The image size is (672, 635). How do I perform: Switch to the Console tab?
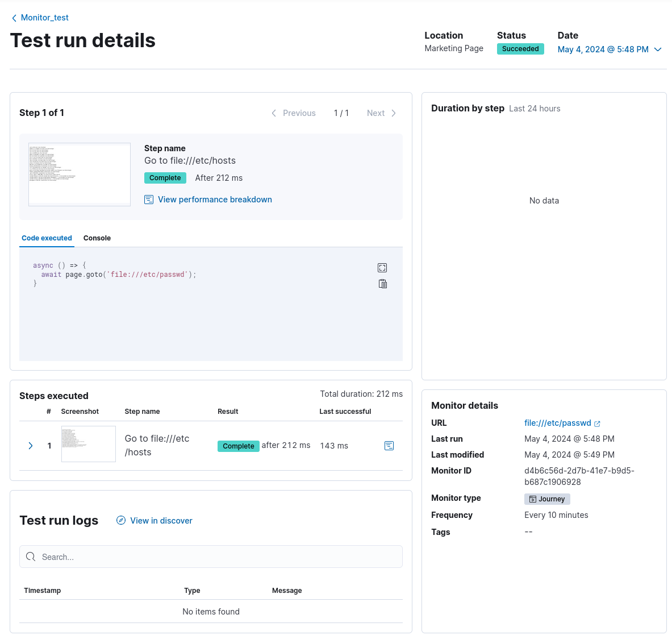point(97,238)
